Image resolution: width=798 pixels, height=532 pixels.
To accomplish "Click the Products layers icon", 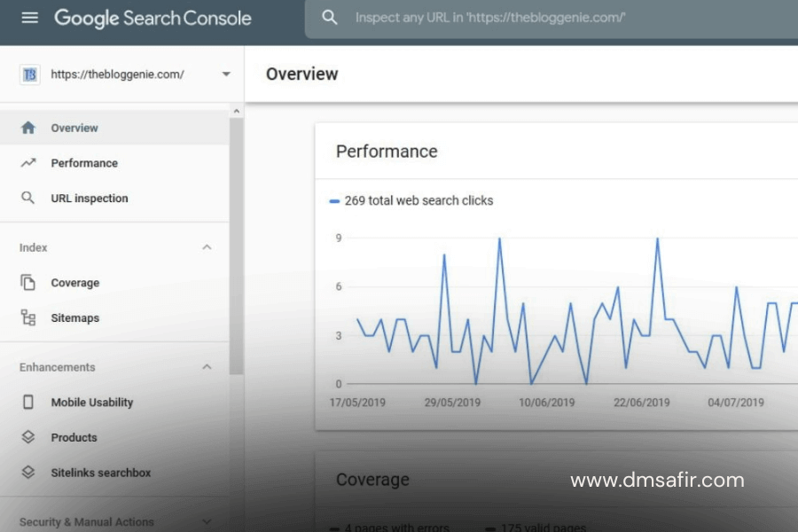I will coord(28,437).
